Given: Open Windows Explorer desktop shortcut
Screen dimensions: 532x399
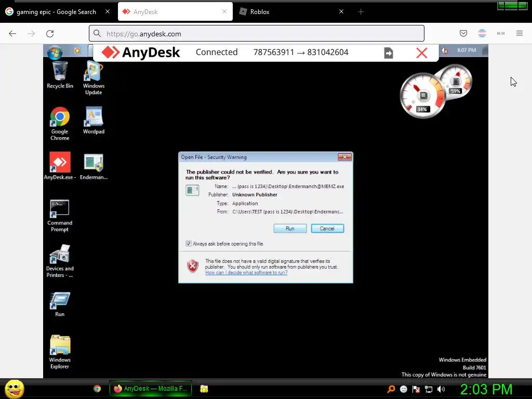Looking at the screenshot, I should (x=60, y=352).
